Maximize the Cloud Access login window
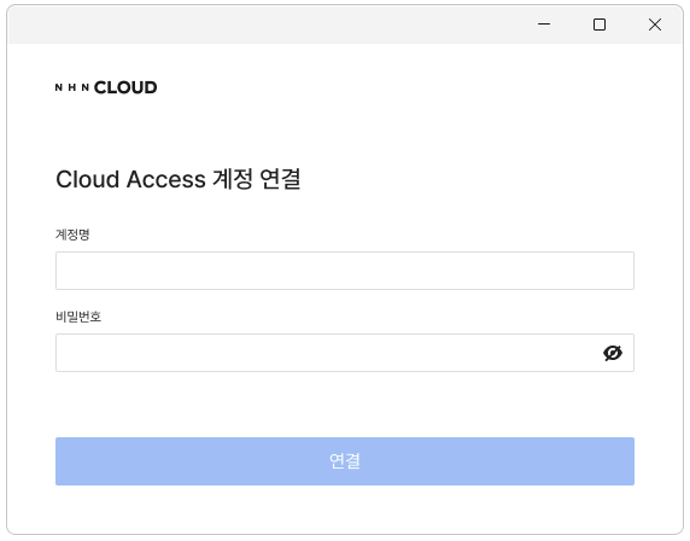Image resolution: width=690 pixels, height=541 pixels. click(599, 24)
